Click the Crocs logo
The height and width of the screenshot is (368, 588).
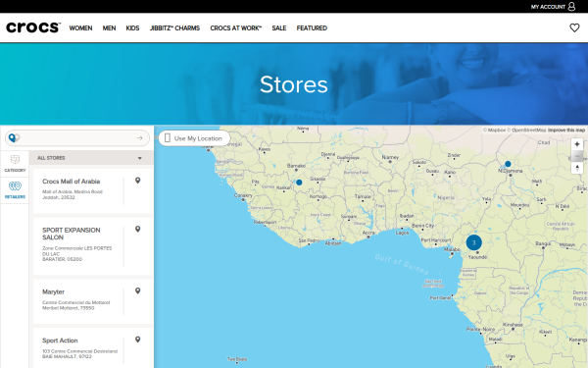(33, 27)
